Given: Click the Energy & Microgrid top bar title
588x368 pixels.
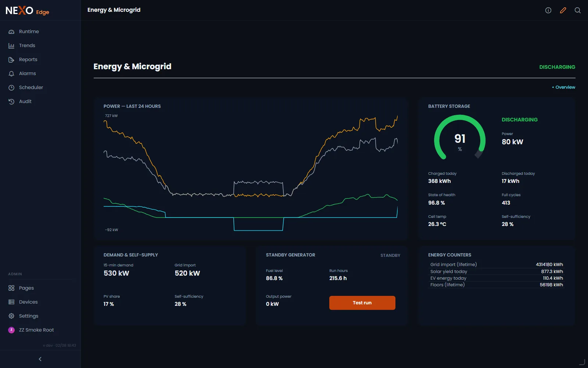Looking at the screenshot, I should tap(114, 10).
